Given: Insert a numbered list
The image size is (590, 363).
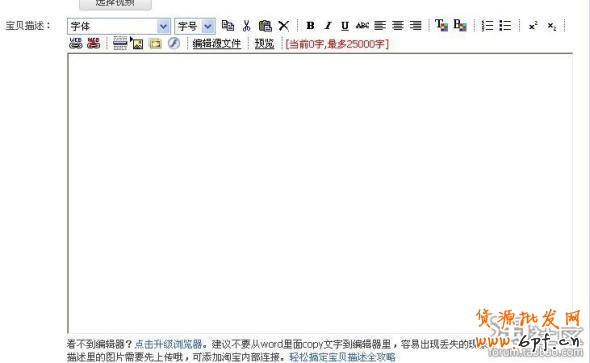Looking at the screenshot, I should tap(487, 26).
